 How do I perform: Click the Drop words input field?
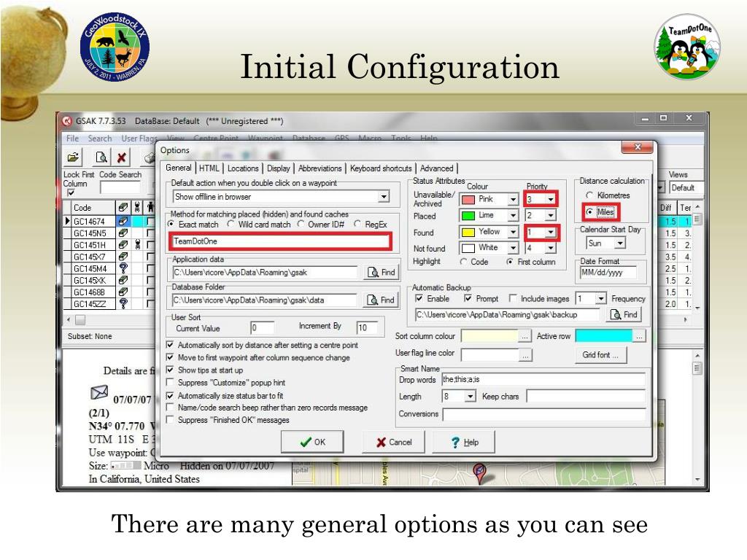tap(543, 379)
